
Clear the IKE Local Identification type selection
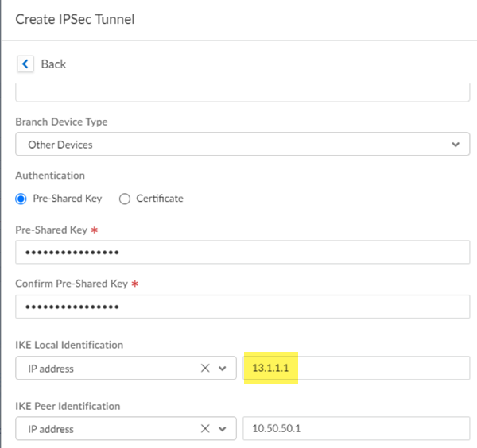(204, 369)
